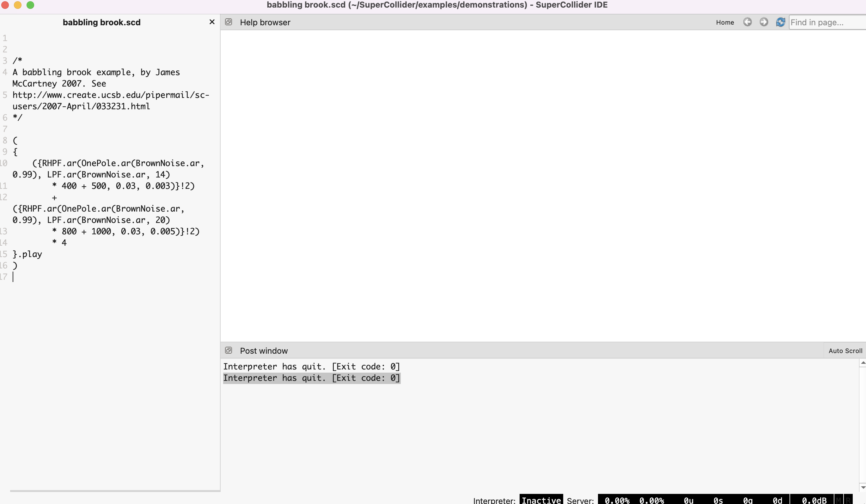
Task: Focus the Find in page field
Action: point(825,22)
